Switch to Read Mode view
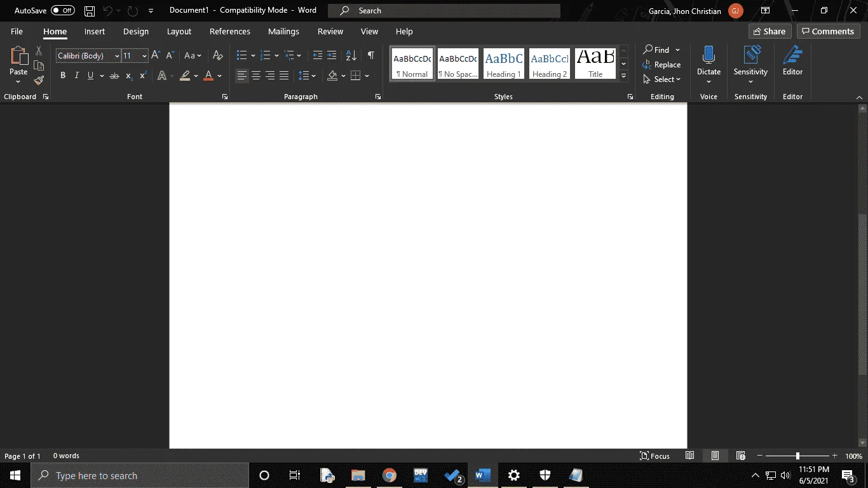 click(690, 456)
